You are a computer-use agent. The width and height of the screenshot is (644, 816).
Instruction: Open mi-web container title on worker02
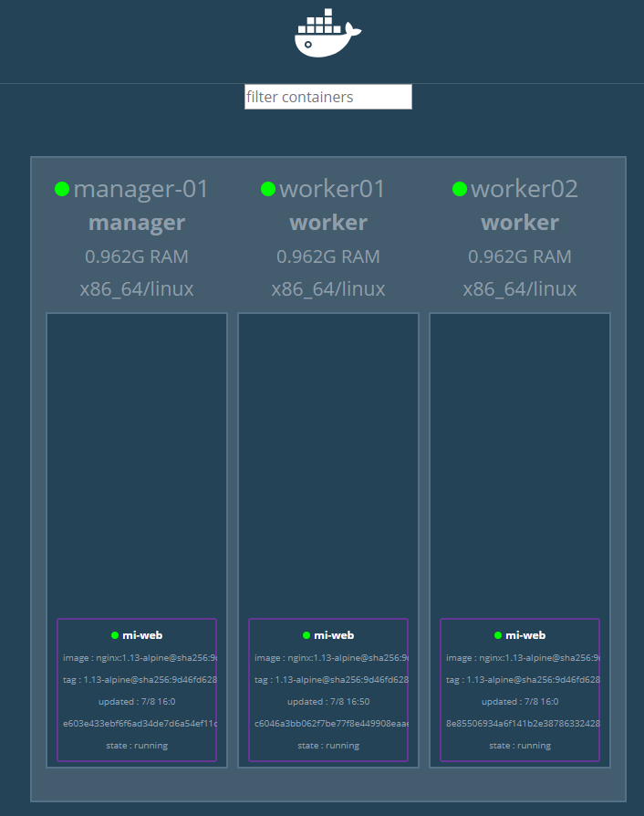[525, 635]
